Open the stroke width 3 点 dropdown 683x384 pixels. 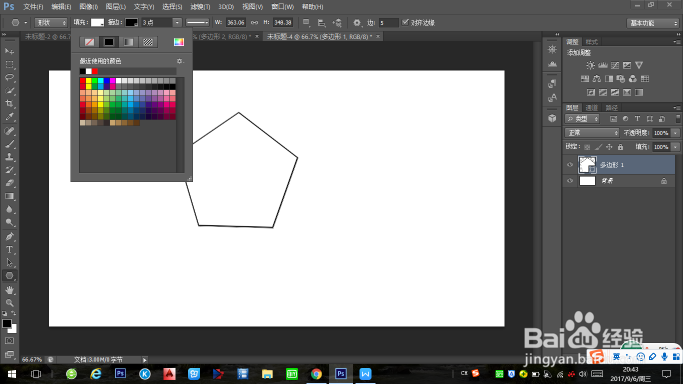[177, 22]
